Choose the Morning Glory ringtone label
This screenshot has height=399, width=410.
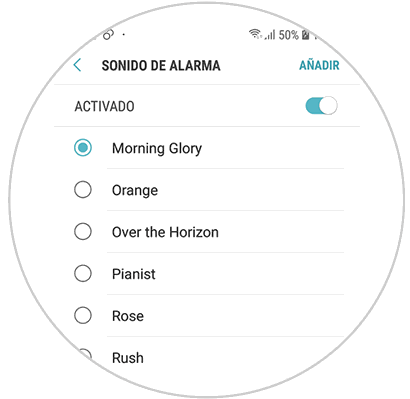pyautogui.click(x=157, y=148)
